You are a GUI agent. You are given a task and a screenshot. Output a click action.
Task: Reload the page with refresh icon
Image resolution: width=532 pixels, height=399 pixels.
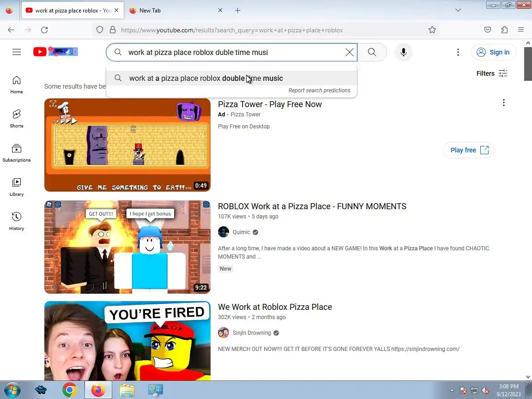[x=44, y=30]
